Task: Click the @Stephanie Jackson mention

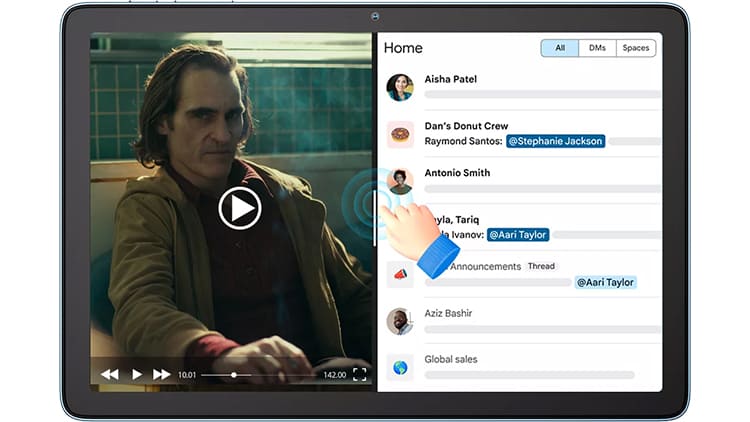Action: coord(555,141)
